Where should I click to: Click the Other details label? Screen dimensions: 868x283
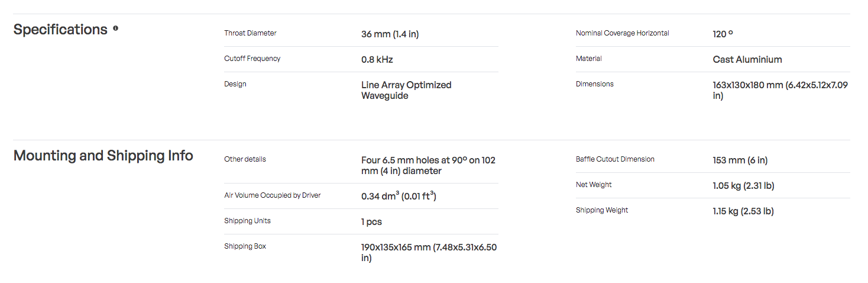tap(245, 159)
